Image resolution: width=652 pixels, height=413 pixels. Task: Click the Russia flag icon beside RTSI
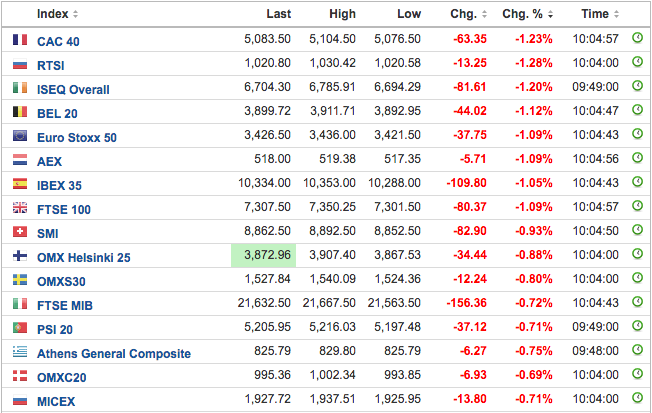click(x=19, y=64)
